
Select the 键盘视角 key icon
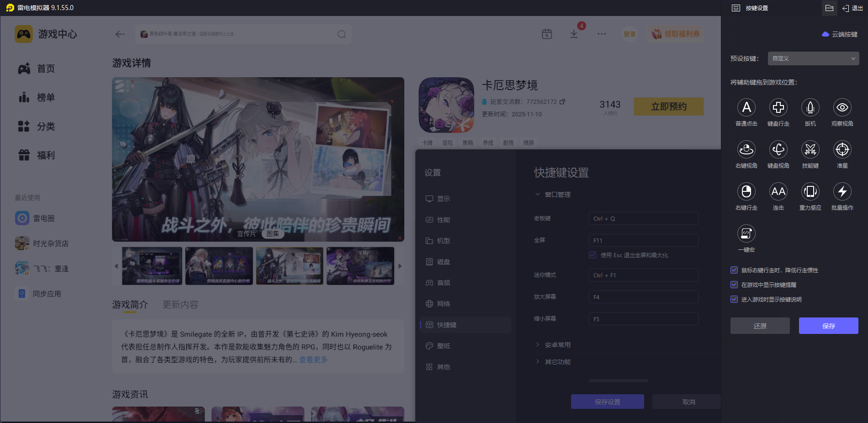click(x=778, y=149)
